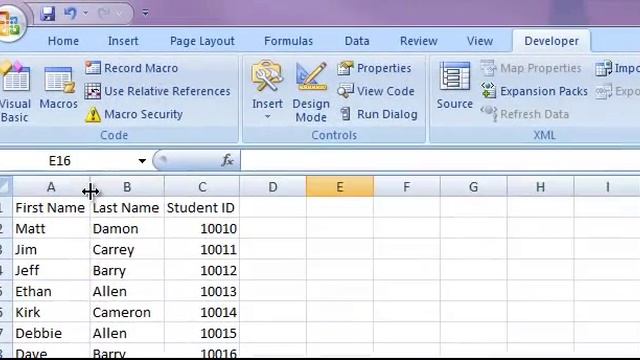The height and width of the screenshot is (360, 640).
Task: Select column F header
Action: pos(407,187)
